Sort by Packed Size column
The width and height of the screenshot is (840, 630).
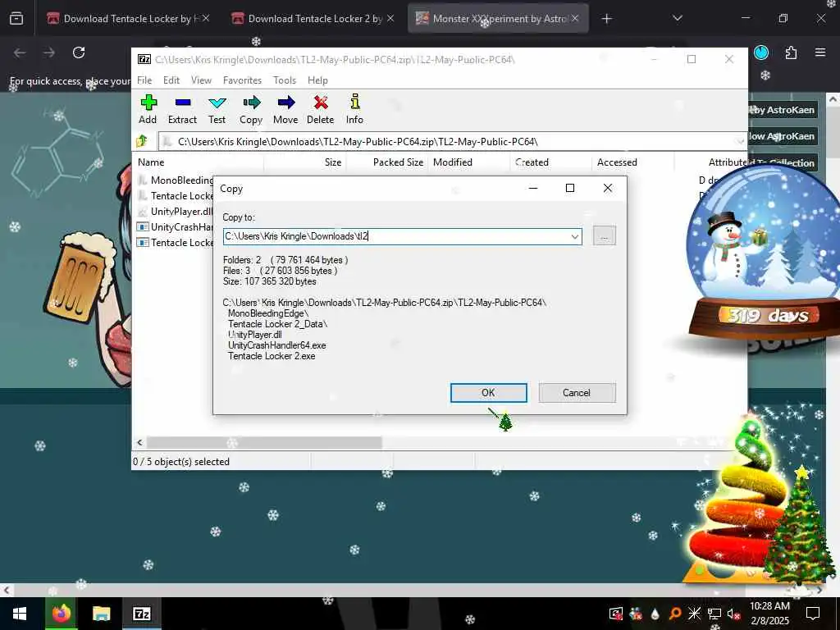point(387,162)
